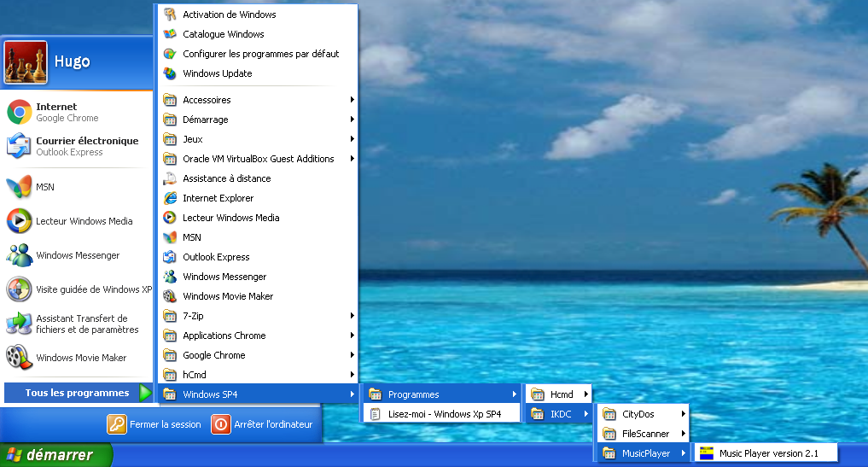Click Configurer les programmes par défaut icon

point(170,54)
